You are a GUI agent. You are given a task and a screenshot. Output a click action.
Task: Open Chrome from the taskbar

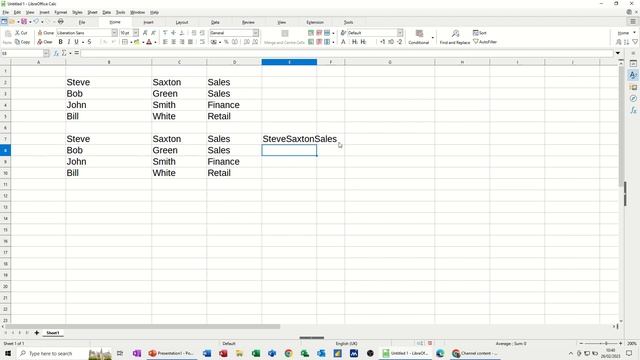[289, 353]
